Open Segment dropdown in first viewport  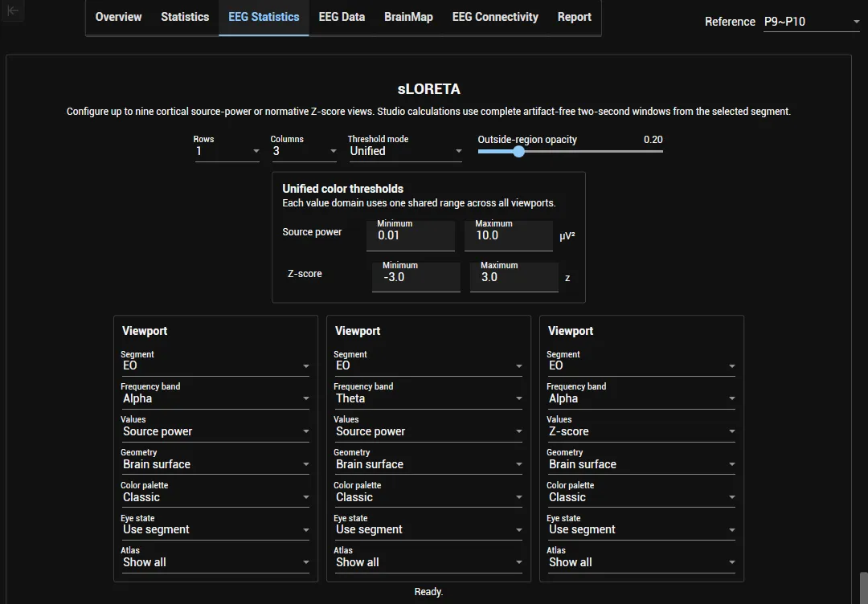pyautogui.click(x=215, y=365)
